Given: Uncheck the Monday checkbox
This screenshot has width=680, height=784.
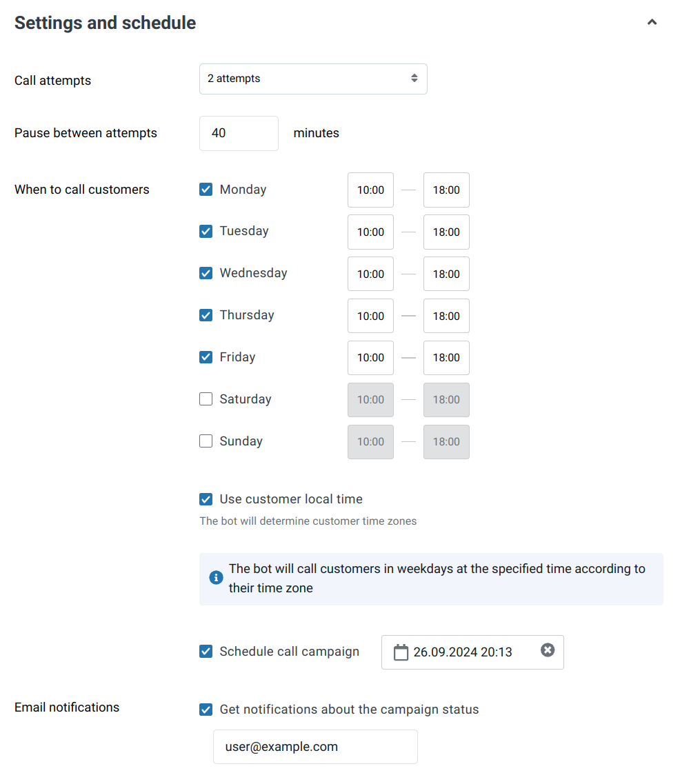Looking at the screenshot, I should pyautogui.click(x=206, y=190).
